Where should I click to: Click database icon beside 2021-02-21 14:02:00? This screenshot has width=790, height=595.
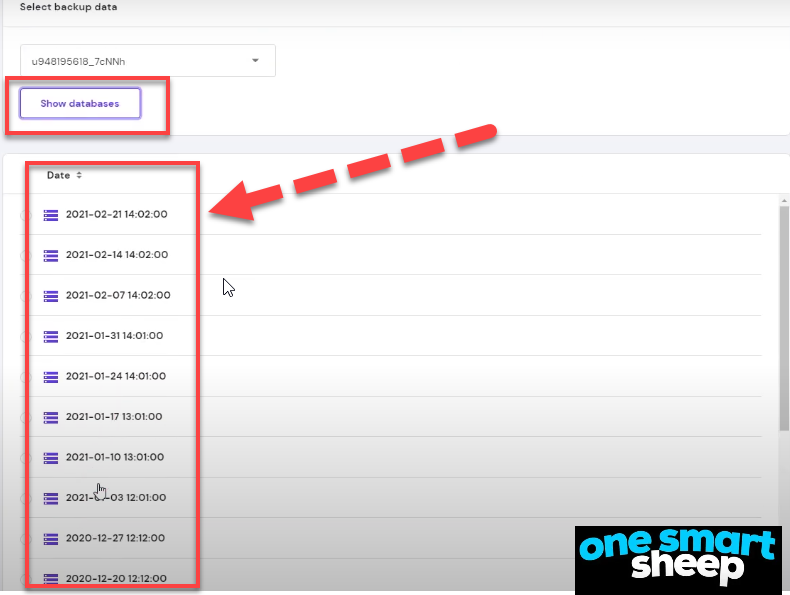(x=50, y=215)
